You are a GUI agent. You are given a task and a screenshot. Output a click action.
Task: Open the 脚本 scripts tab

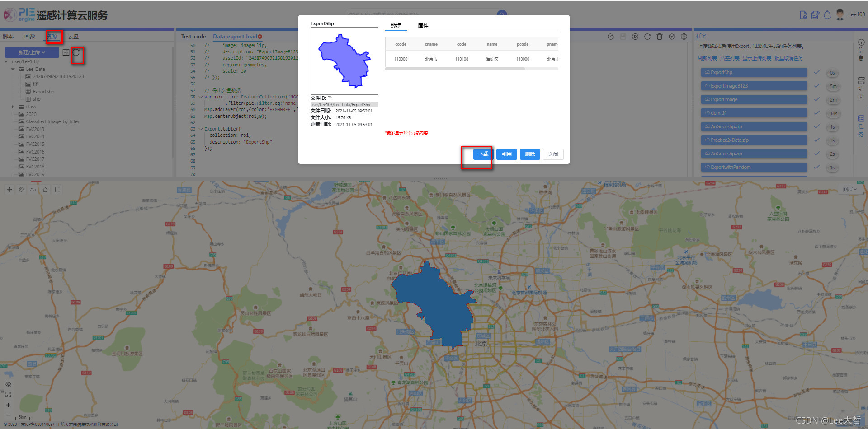click(8, 36)
